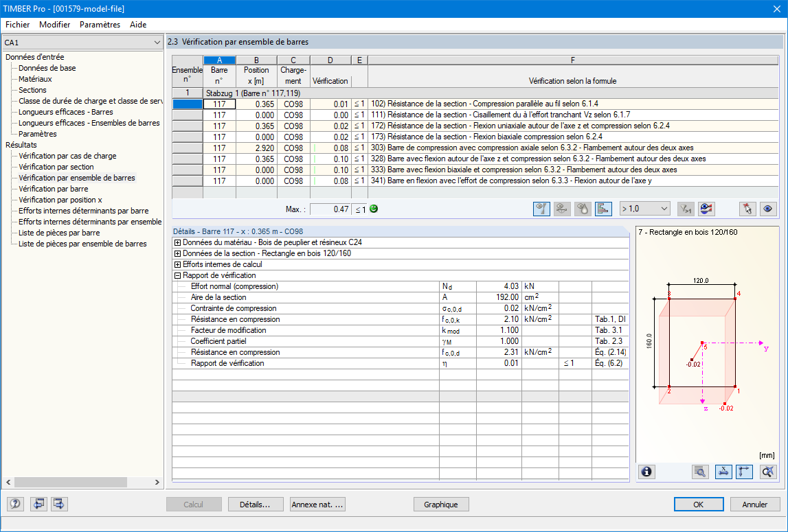Open 'Vérification par position x' results
This screenshot has height=532, width=788.
tap(60, 200)
